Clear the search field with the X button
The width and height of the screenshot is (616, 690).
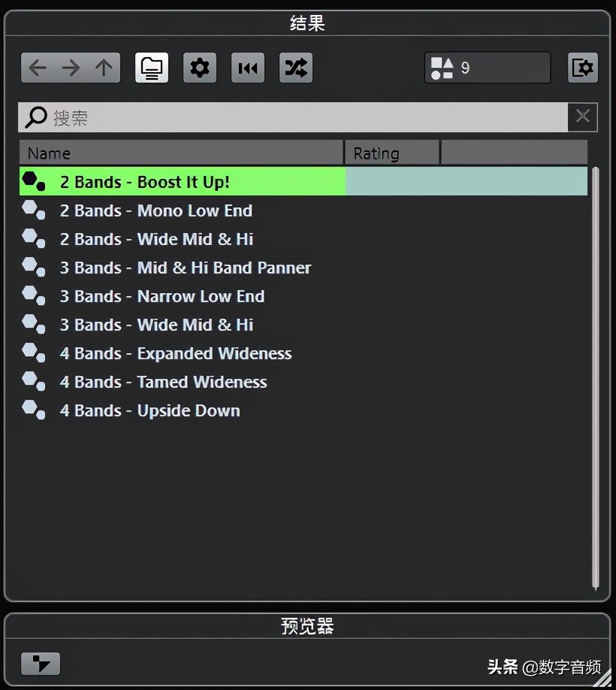(x=583, y=117)
